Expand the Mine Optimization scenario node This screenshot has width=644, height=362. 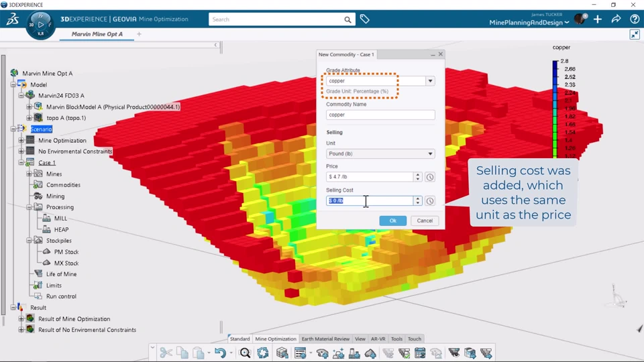click(x=21, y=140)
